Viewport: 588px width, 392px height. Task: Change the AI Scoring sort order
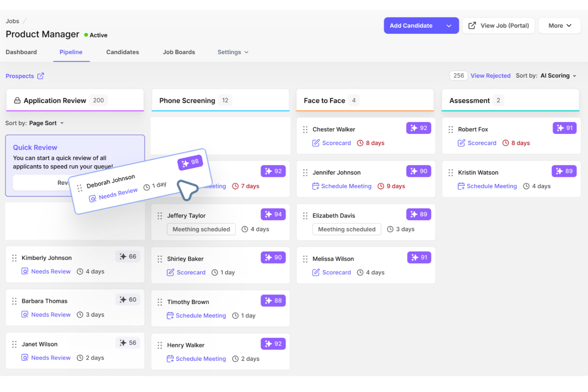point(558,75)
